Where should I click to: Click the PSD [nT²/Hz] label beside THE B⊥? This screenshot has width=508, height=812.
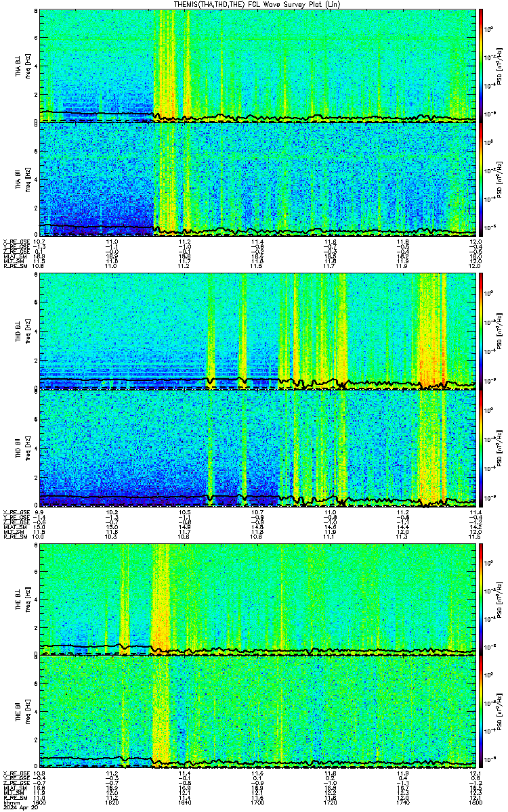pos(500,599)
